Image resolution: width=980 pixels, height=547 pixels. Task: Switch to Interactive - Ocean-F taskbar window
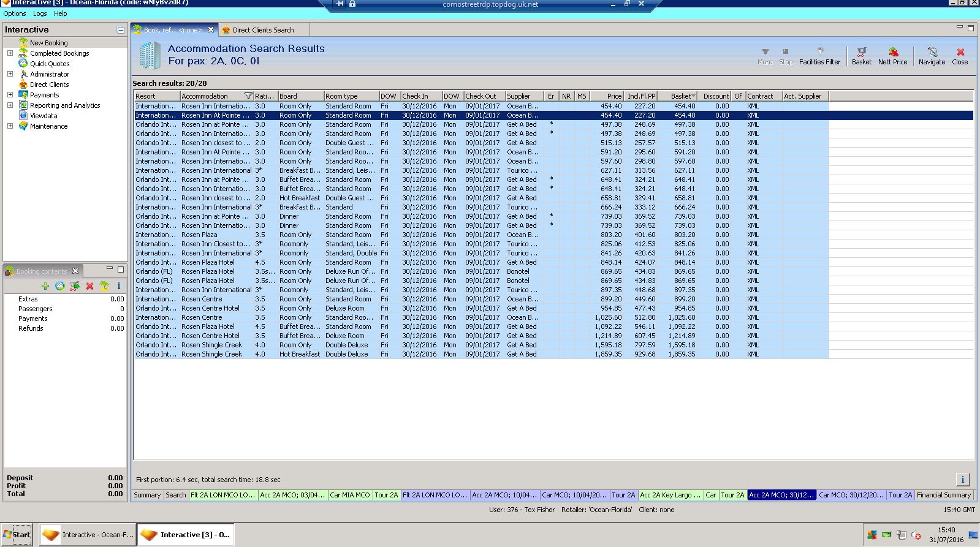[x=88, y=534]
